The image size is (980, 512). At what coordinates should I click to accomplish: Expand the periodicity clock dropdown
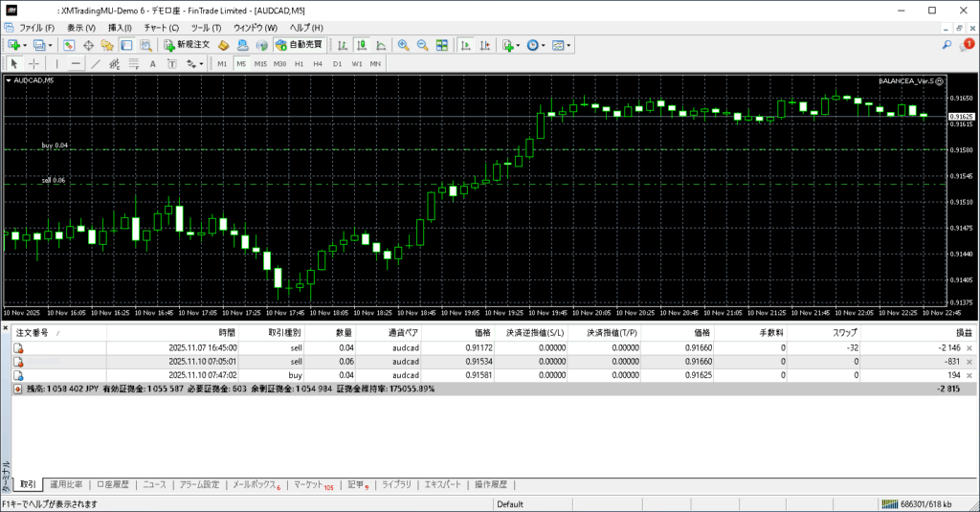(544, 45)
